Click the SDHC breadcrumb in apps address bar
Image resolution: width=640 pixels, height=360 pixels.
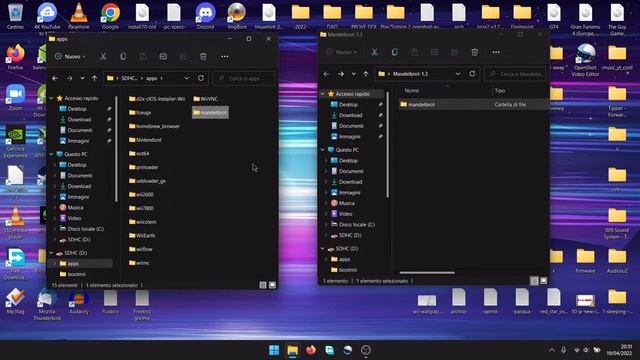(x=129, y=78)
